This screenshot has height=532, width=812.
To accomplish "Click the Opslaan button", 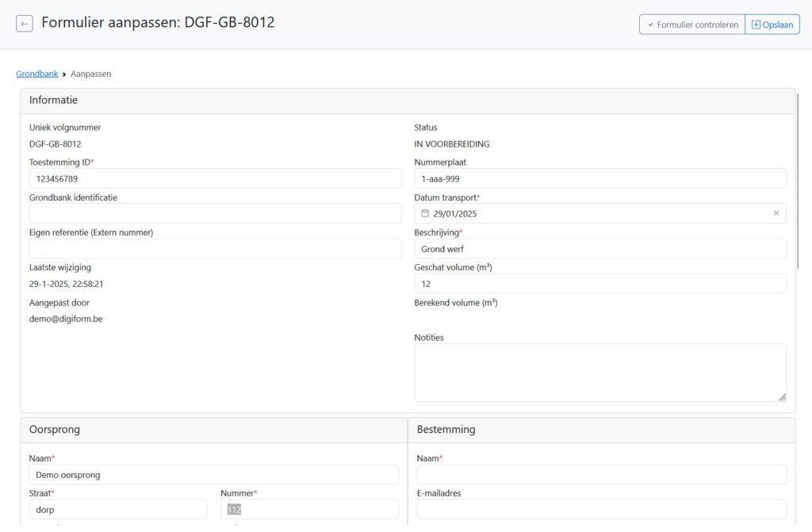I will pos(772,24).
